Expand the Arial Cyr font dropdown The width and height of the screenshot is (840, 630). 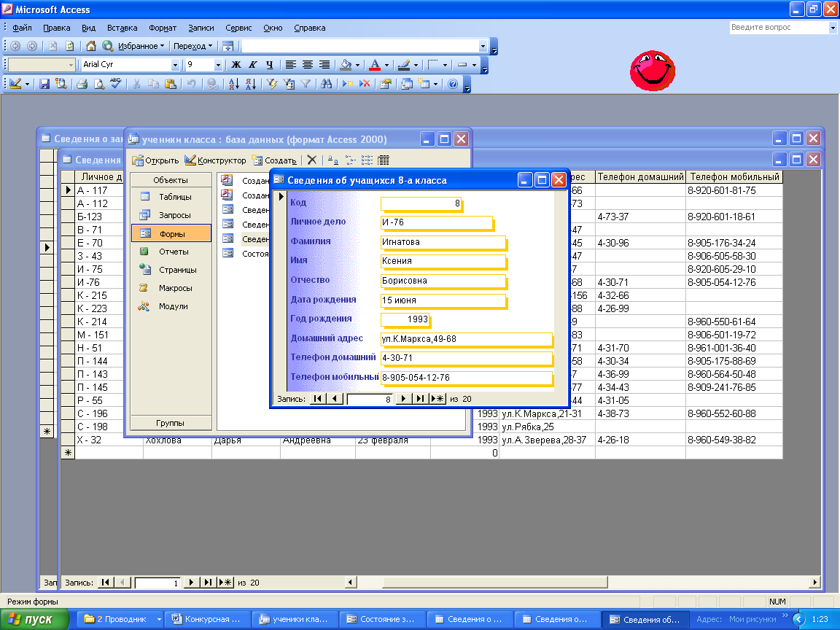click(175, 65)
